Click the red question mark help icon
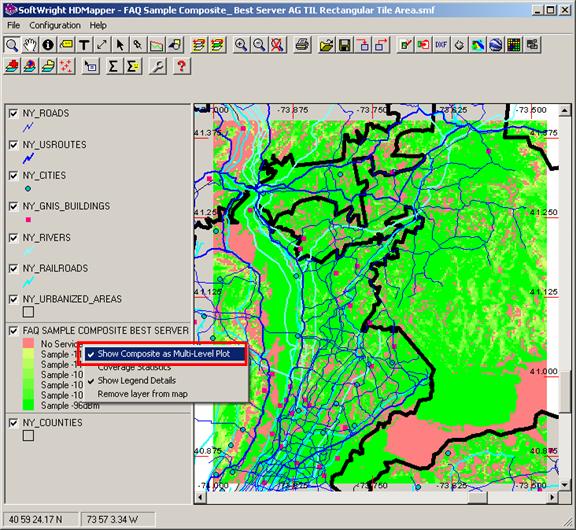The width and height of the screenshot is (576, 530). [x=181, y=66]
